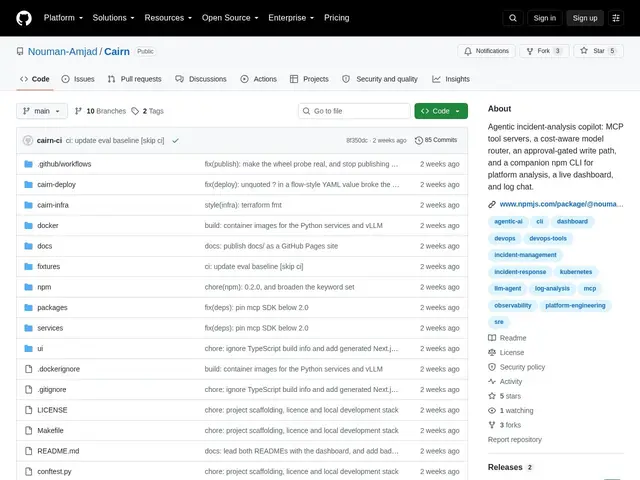Open the cairn-deploy folder

(x=56, y=184)
